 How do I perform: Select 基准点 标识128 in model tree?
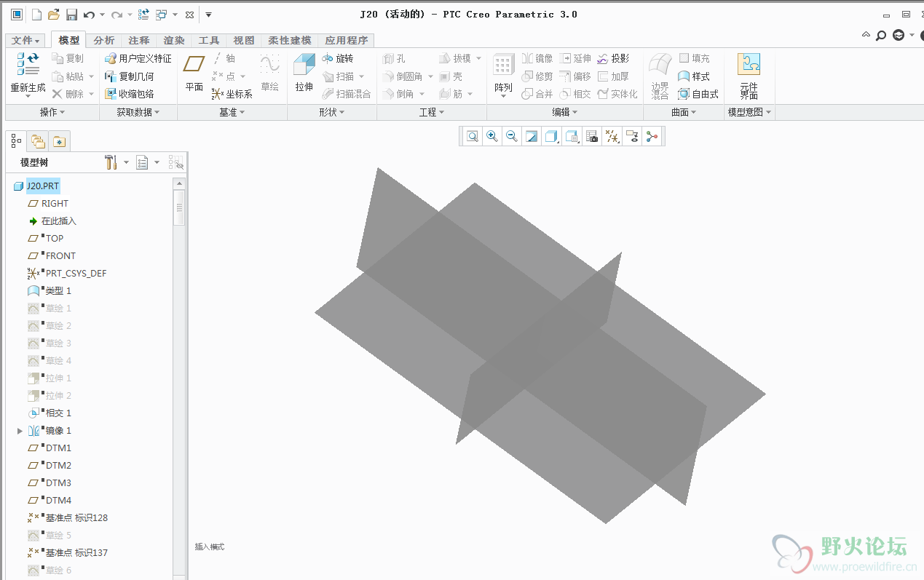pyautogui.click(x=76, y=518)
